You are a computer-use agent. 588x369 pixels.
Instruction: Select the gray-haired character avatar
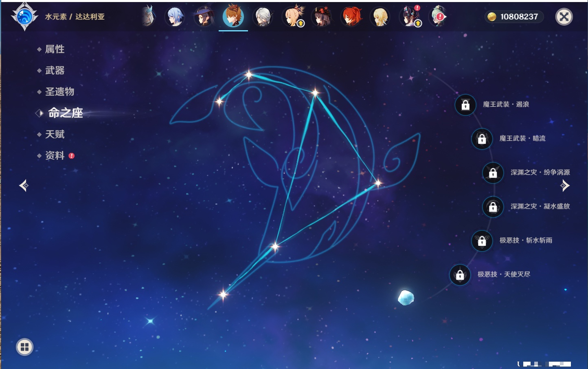(263, 17)
